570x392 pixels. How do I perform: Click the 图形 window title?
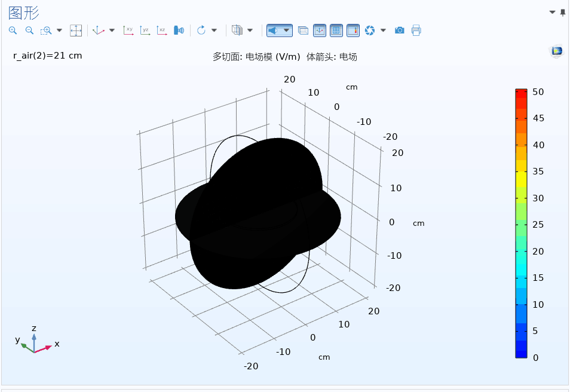[24, 13]
